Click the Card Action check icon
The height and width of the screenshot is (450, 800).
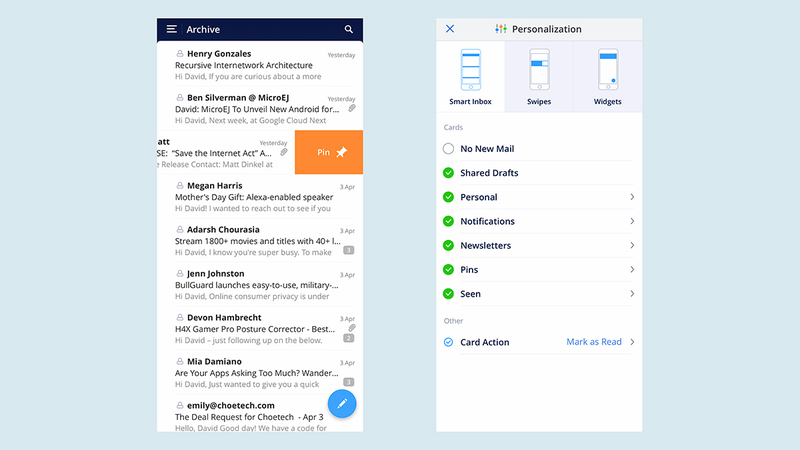448,342
